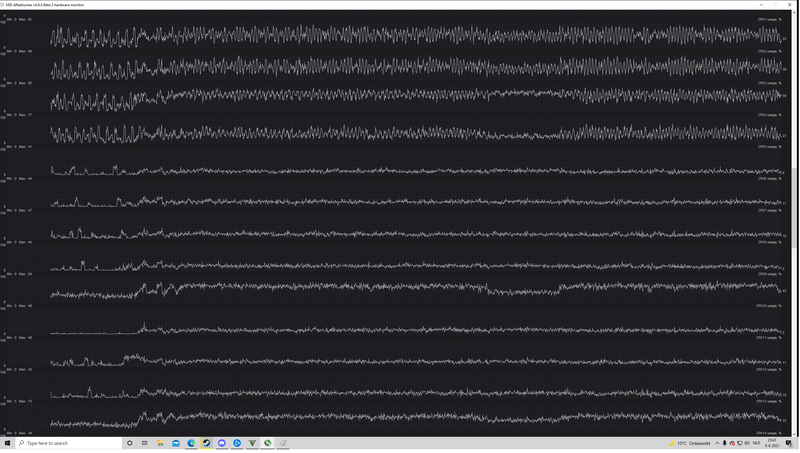Open the Action Center notifications

coord(789,443)
